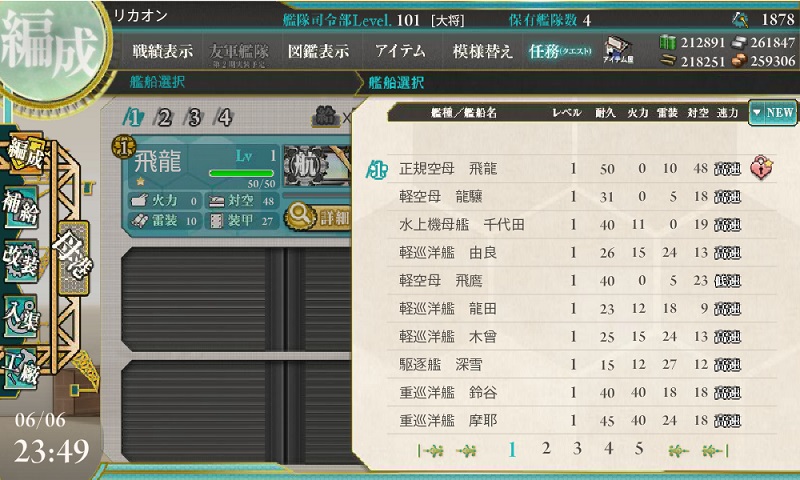Open the 改装 (remodel) sidebar icon
This screenshot has height=480, width=800.
point(21,262)
